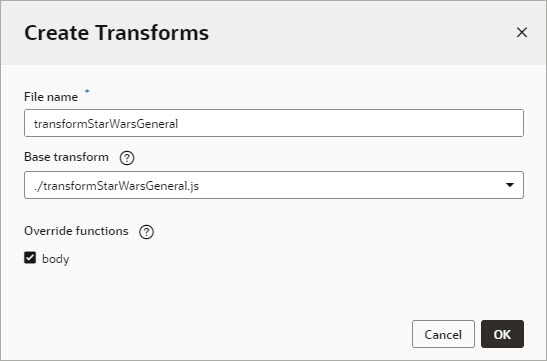The height and width of the screenshot is (361, 547).
Task: Click the Override functions label
Action: (76, 231)
